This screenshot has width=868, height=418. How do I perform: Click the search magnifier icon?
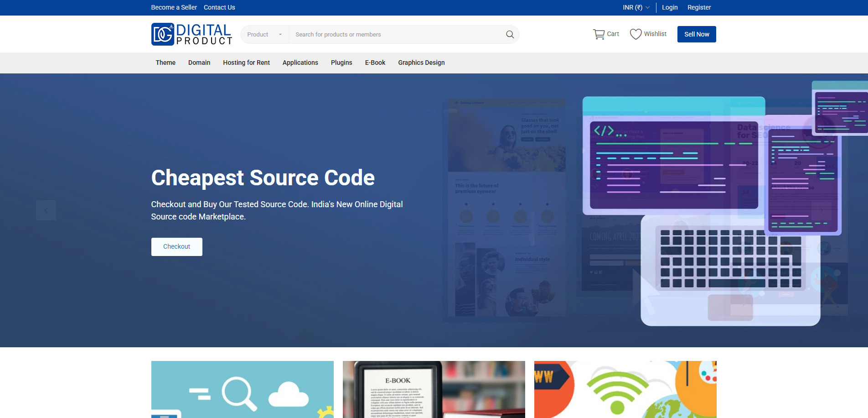click(x=510, y=34)
